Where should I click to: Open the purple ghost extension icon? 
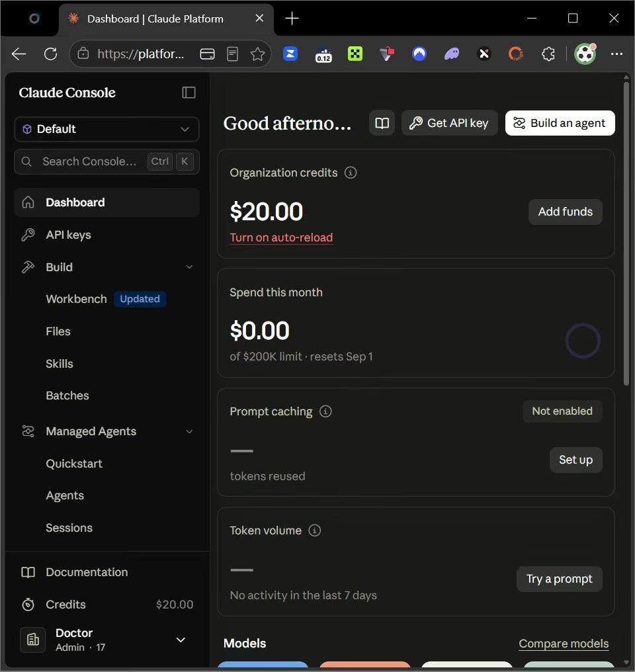452,54
